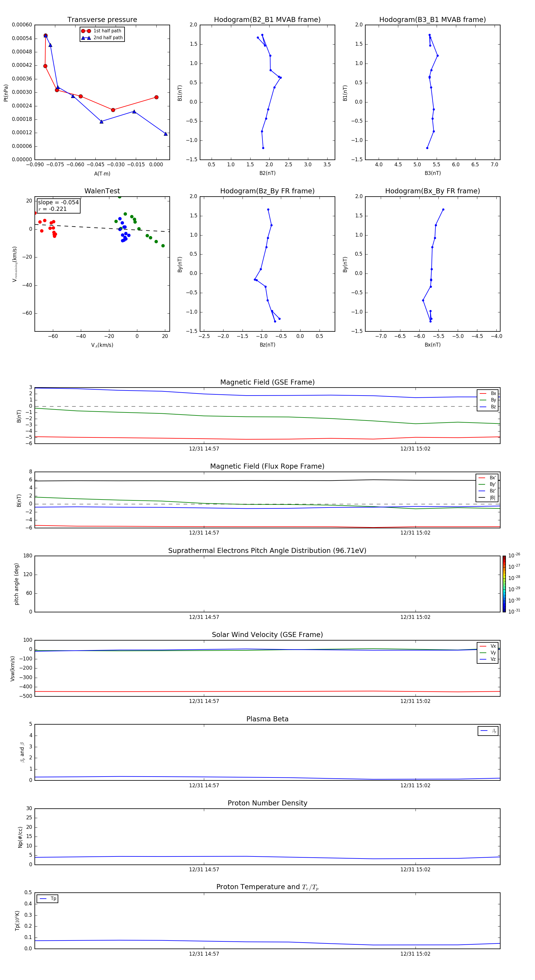Click the Vx legend entry in velocity plot

[488, 646]
